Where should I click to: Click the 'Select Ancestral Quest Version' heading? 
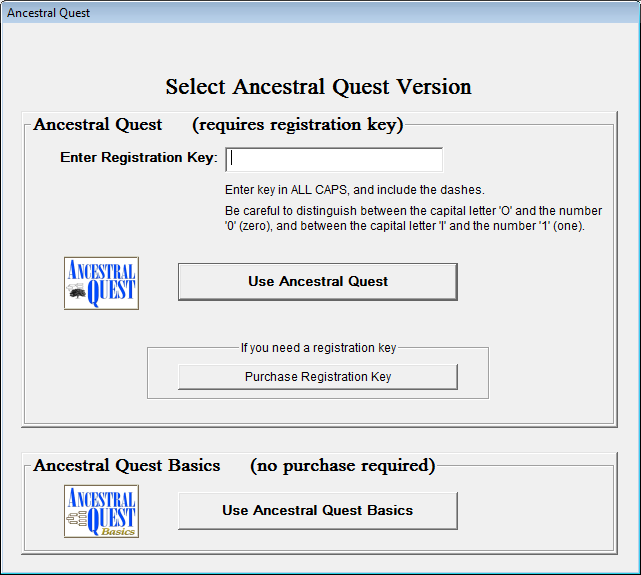318,87
